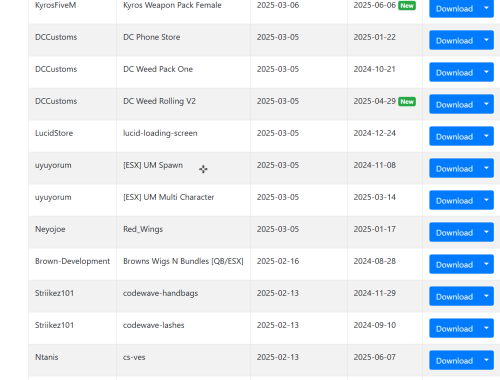Click asset name Browns Wigs N Bundles [QB/ESX]
This screenshot has height=380, width=500.
point(183,261)
